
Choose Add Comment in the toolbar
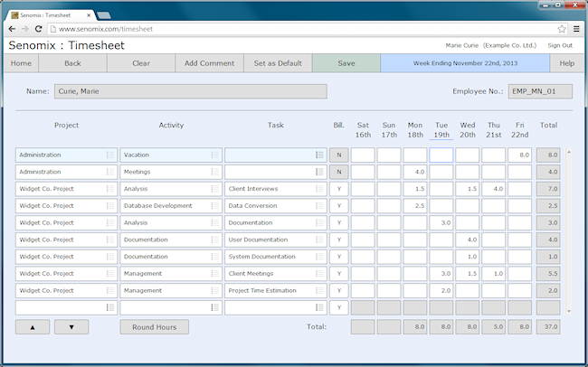click(209, 63)
